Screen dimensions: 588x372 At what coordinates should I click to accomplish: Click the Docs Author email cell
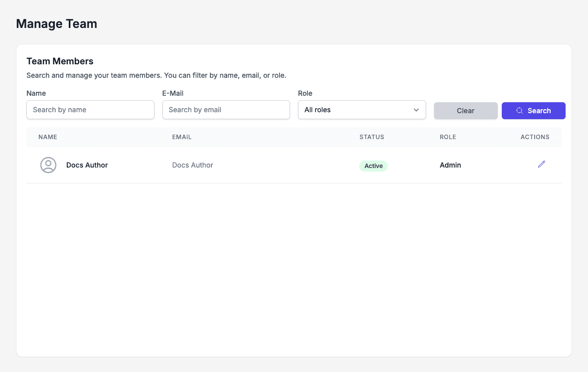[x=192, y=165]
